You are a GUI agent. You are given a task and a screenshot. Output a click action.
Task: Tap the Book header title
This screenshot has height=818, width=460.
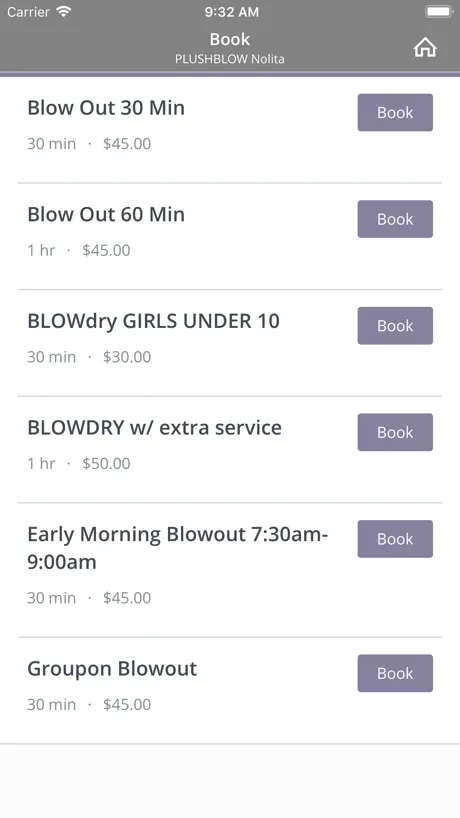pos(230,39)
